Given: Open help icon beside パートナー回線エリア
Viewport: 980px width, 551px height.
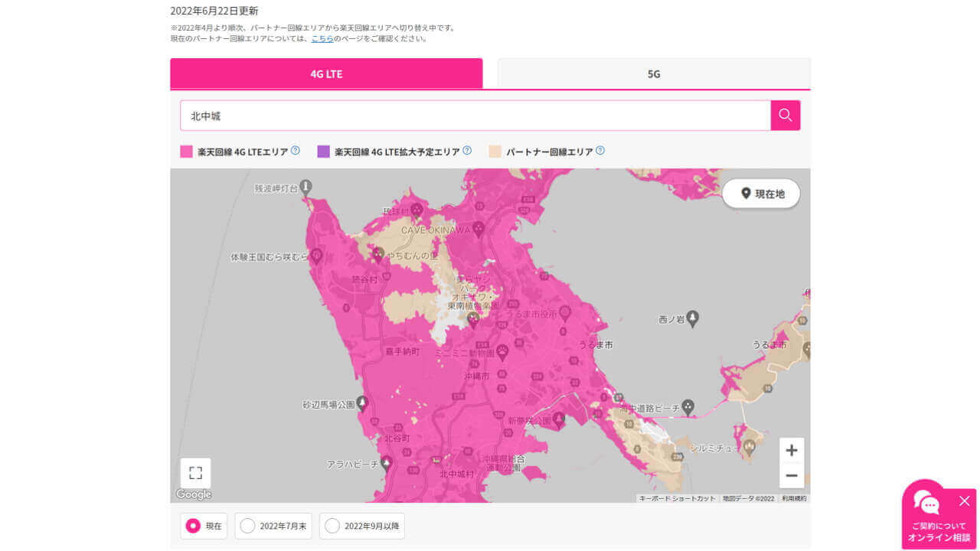Looking at the screenshot, I should (x=600, y=151).
